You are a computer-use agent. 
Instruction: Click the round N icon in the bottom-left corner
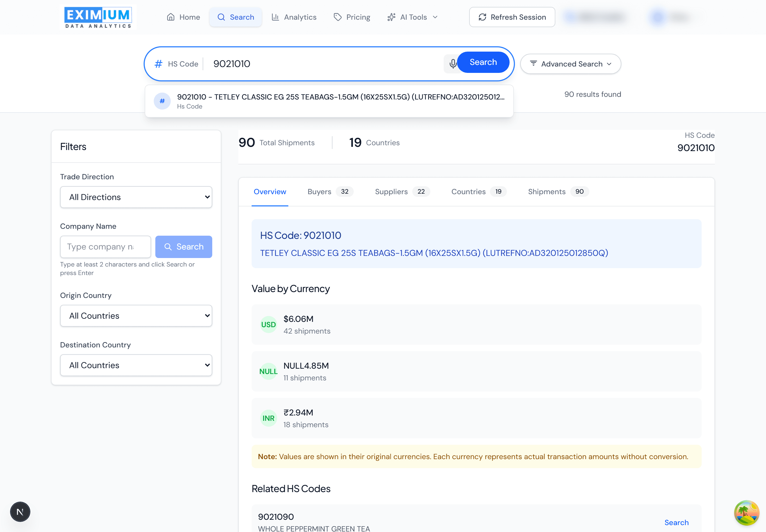point(20,512)
